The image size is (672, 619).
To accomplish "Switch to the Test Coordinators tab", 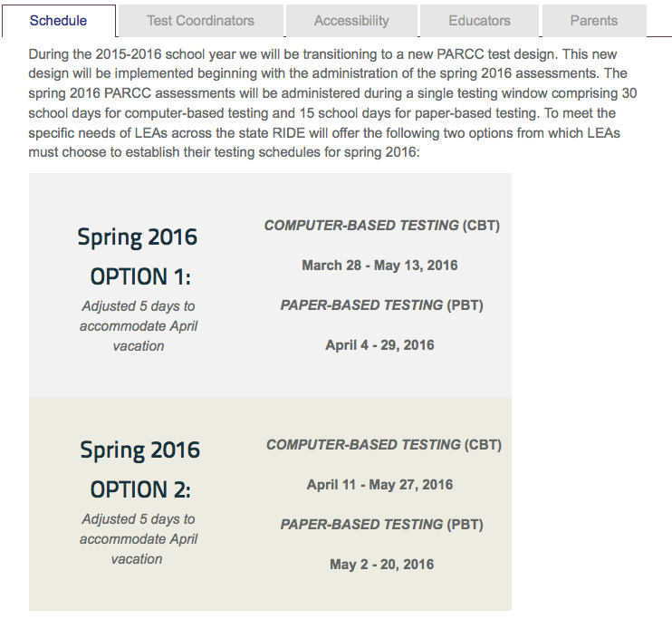I will pos(200,21).
